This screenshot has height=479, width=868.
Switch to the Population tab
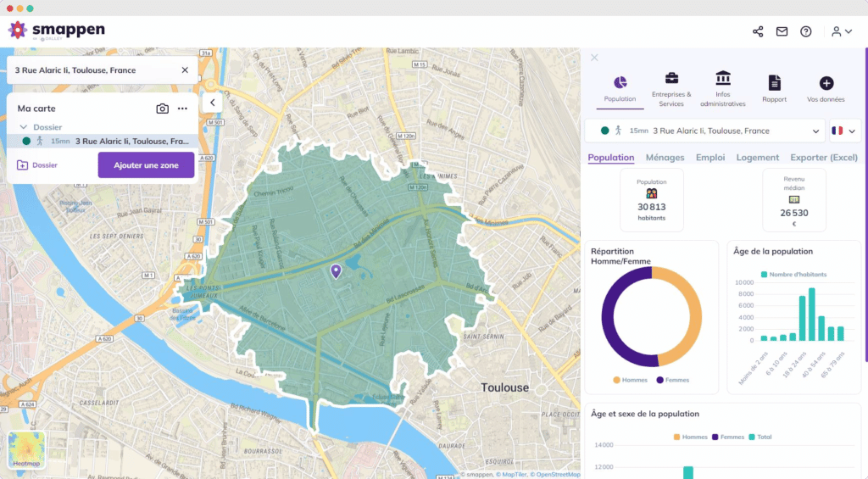[x=611, y=158]
